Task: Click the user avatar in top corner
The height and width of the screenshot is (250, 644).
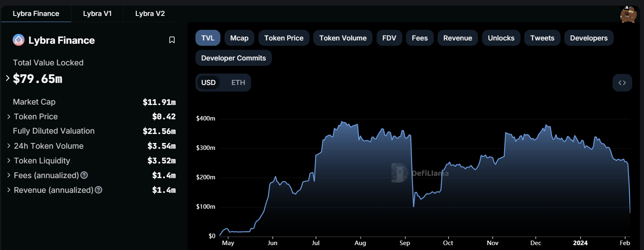Action: coord(628,14)
